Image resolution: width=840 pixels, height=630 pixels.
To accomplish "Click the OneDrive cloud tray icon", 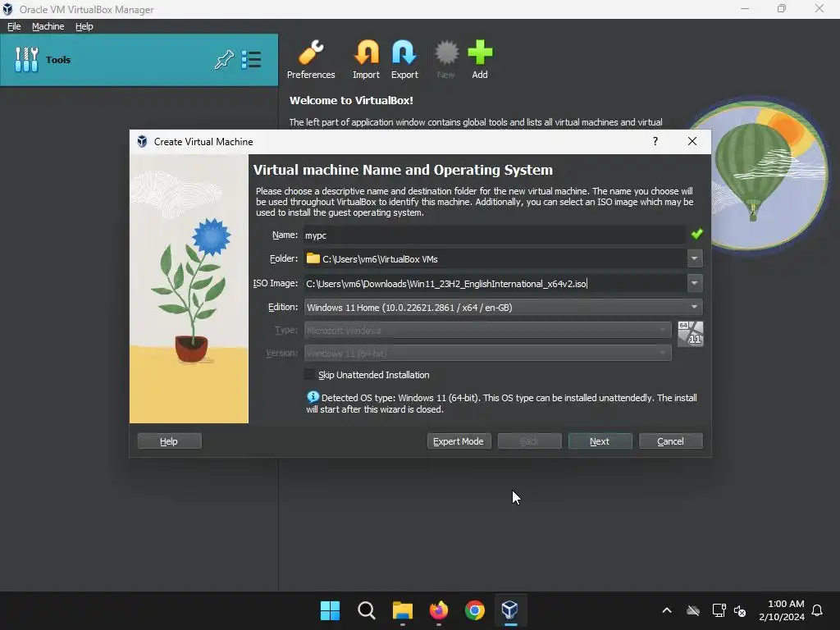I will (692, 610).
